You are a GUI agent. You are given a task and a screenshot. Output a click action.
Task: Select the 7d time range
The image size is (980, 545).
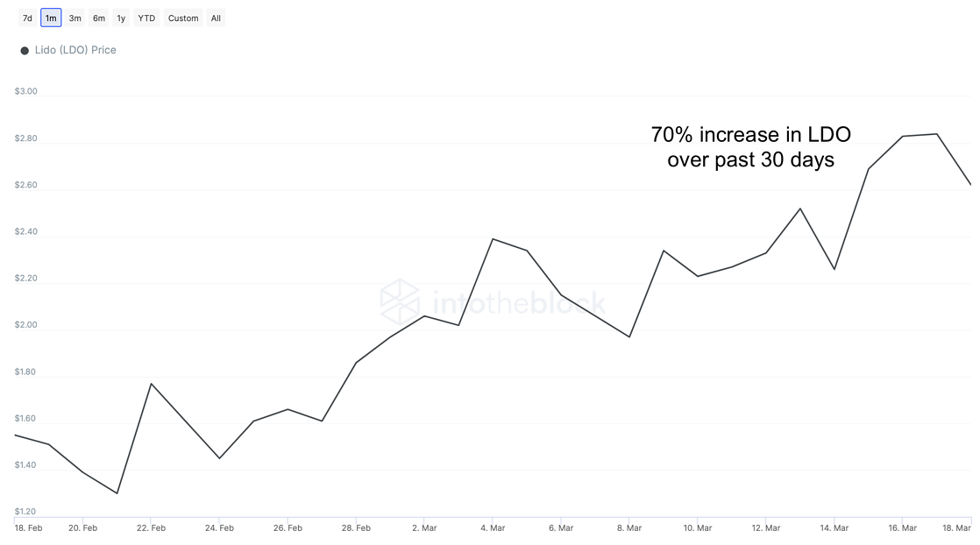pyautogui.click(x=27, y=18)
